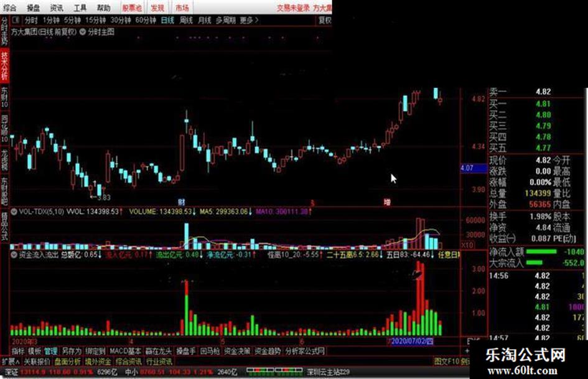Open the 盘面分析 tab

[x=67, y=362]
